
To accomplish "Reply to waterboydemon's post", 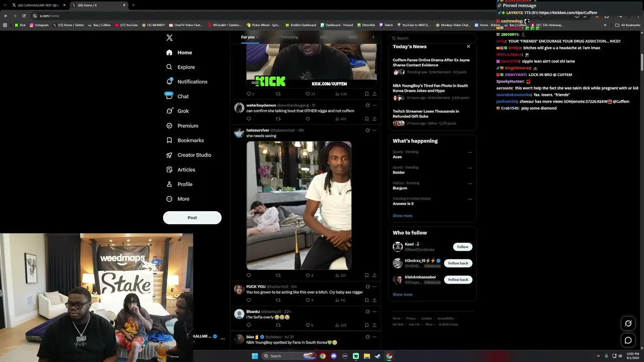I will [249, 119].
